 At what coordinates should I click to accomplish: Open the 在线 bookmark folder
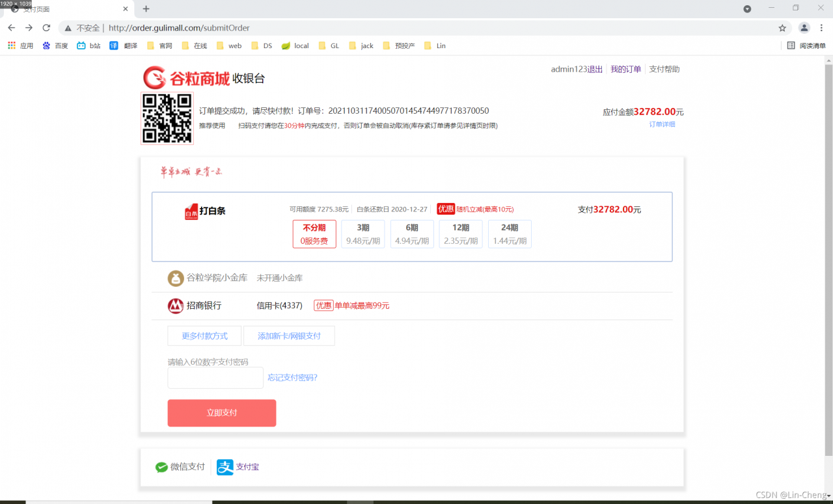coord(194,46)
